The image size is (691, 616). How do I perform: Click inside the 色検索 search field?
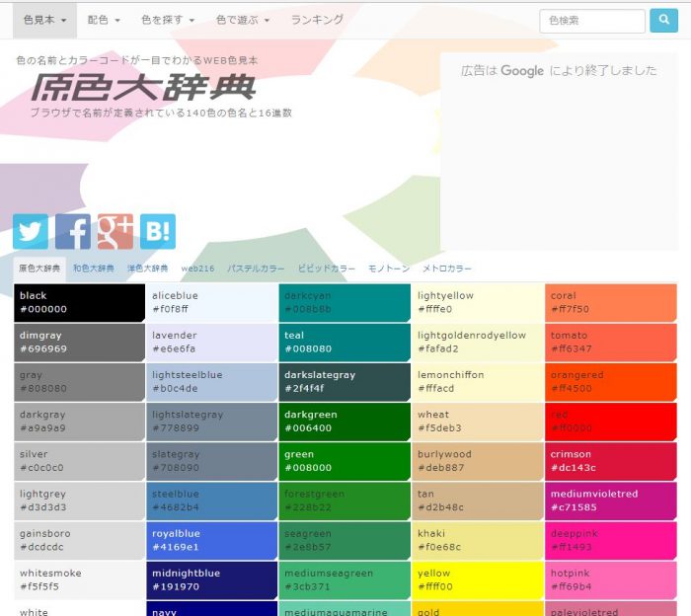click(592, 21)
